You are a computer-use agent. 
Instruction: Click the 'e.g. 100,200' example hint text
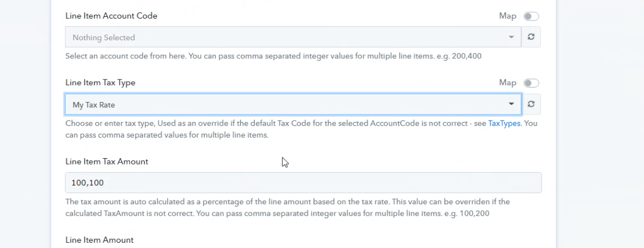[x=467, y=214]
